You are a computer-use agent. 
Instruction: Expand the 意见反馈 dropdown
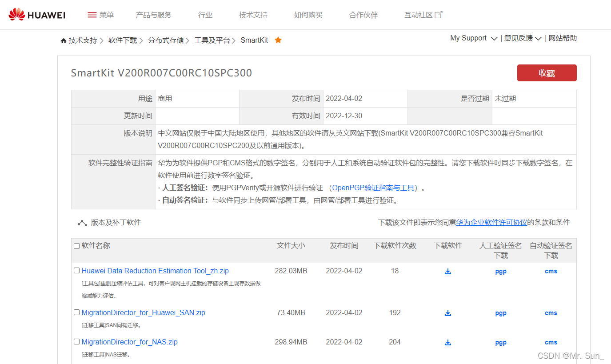click(x=523, y=38)
